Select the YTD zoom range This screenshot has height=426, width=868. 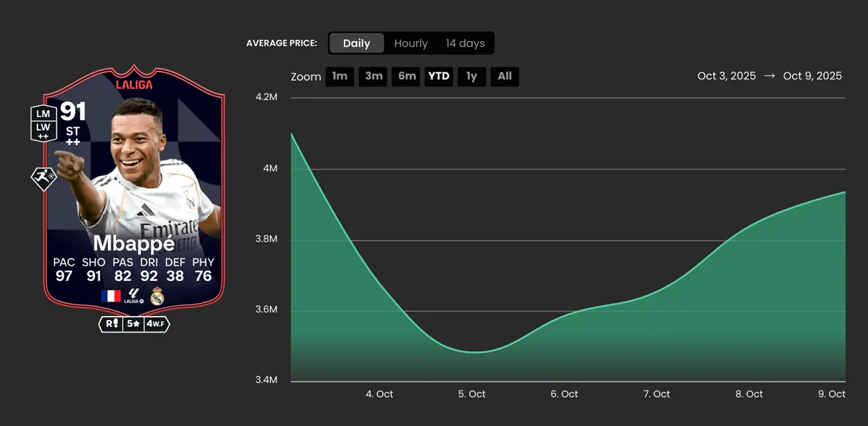(x=439, y=76)
